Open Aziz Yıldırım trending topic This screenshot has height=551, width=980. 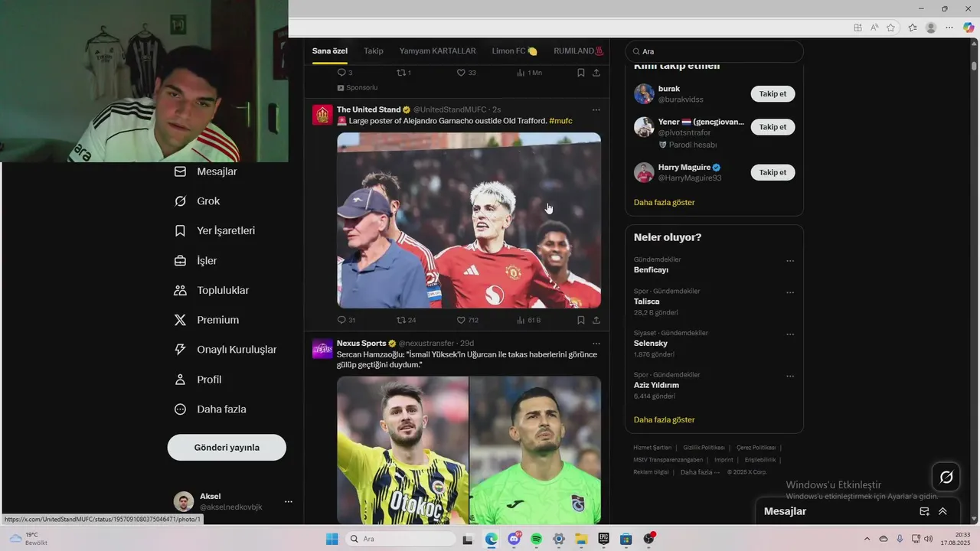pos(657,385)
